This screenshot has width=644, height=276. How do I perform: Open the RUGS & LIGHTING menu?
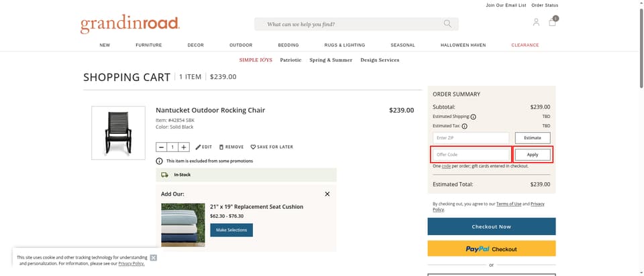point(345,45)
